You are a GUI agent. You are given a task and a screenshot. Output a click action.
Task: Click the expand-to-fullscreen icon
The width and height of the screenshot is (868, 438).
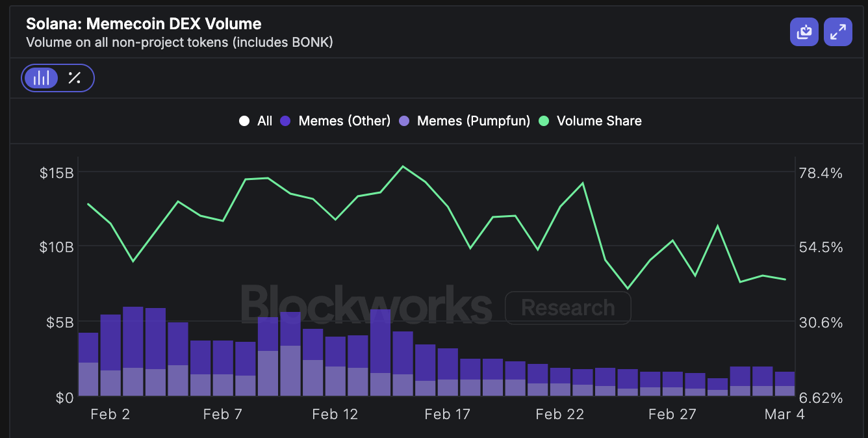click(838, 31)
